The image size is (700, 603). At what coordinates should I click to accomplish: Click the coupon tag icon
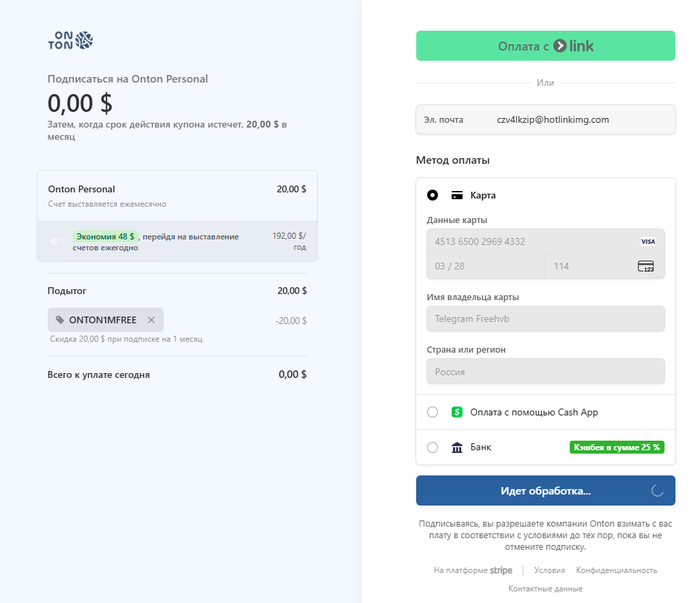[x=60, y=320]
